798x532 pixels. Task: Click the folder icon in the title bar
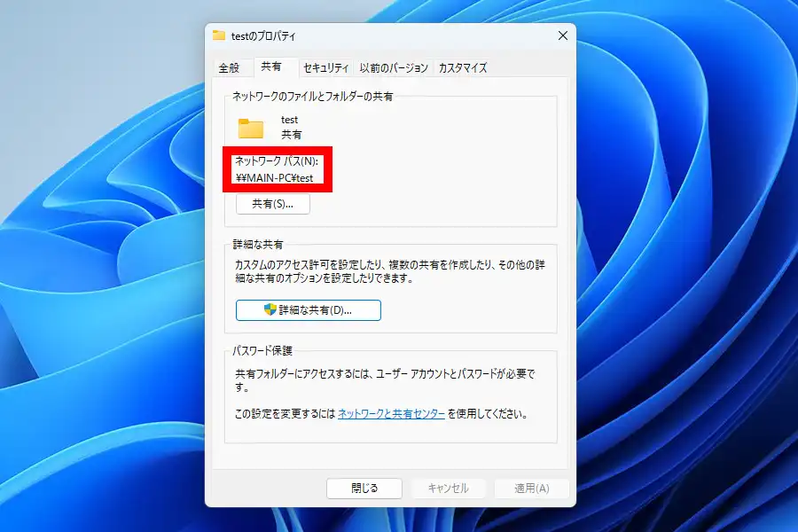tap(219, 35)
